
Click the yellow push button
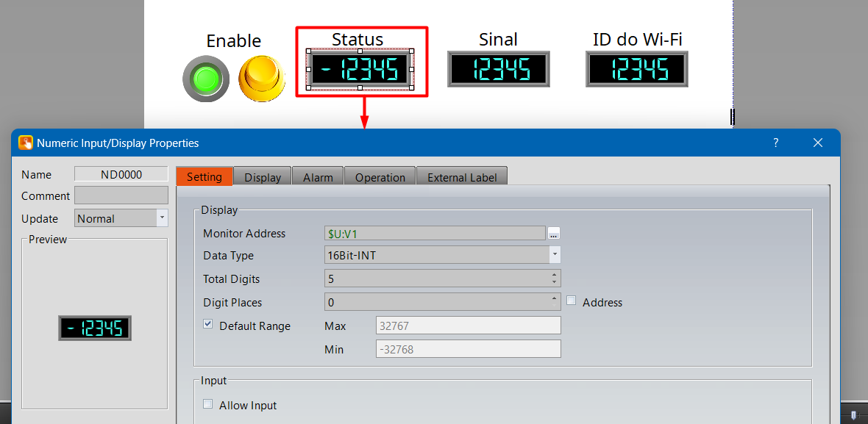(261, 79)
